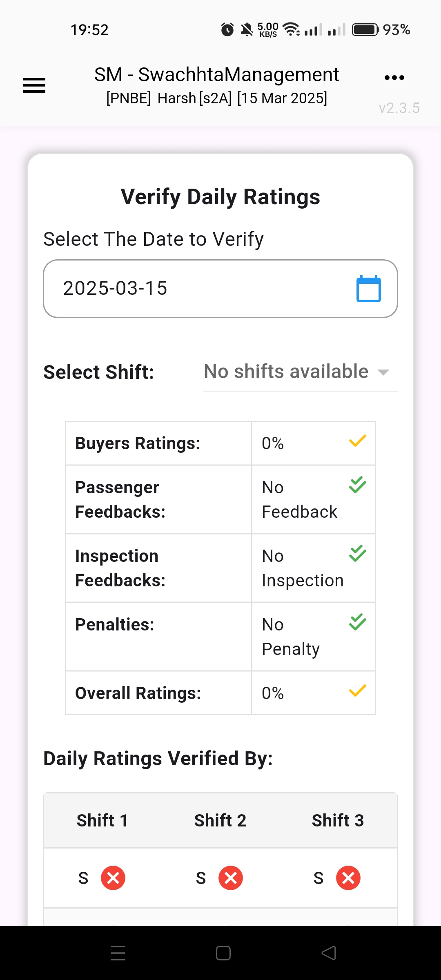Expand the Select Shift dropdown
This screenshot has width=441, height=980.
point(286,372)
